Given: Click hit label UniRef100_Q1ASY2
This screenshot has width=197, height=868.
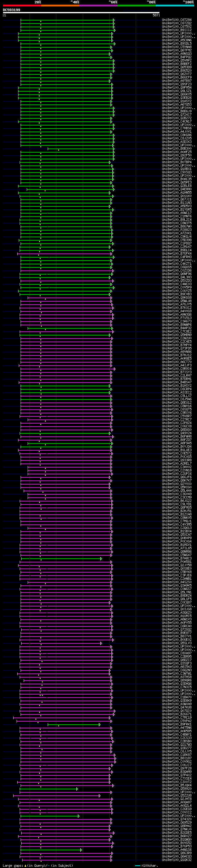Looking at the screenshot, I should [177, 101].
